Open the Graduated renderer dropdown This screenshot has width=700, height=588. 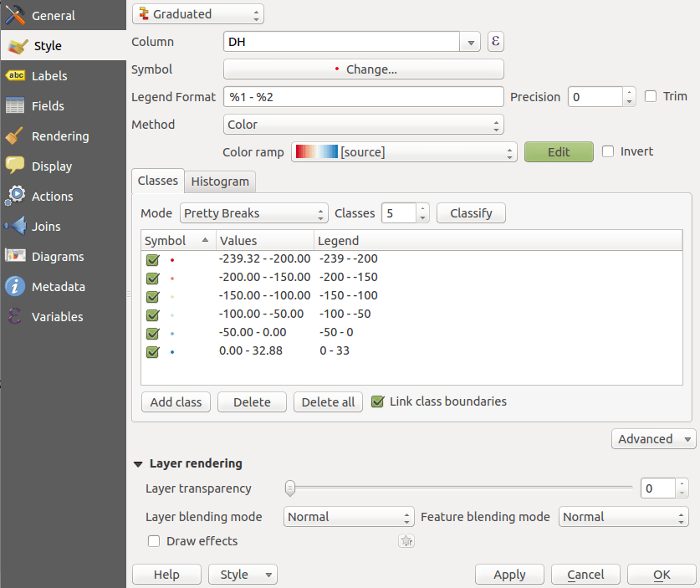coord(197,13)
